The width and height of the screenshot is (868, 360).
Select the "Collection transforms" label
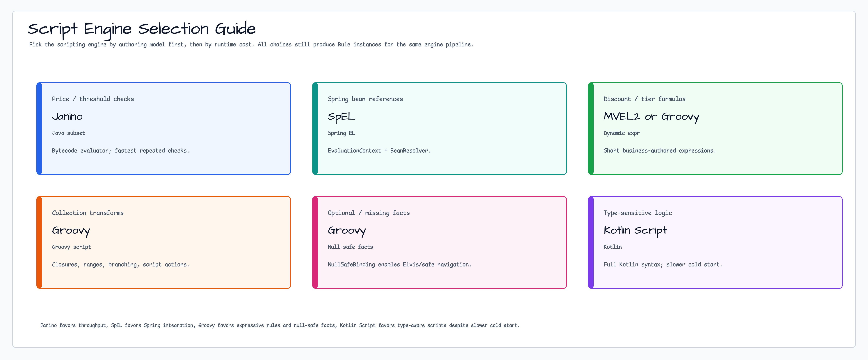pos(88,213)
